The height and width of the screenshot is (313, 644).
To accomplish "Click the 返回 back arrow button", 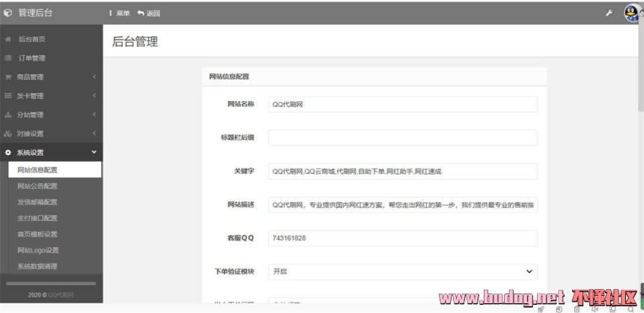I will 149,13.
